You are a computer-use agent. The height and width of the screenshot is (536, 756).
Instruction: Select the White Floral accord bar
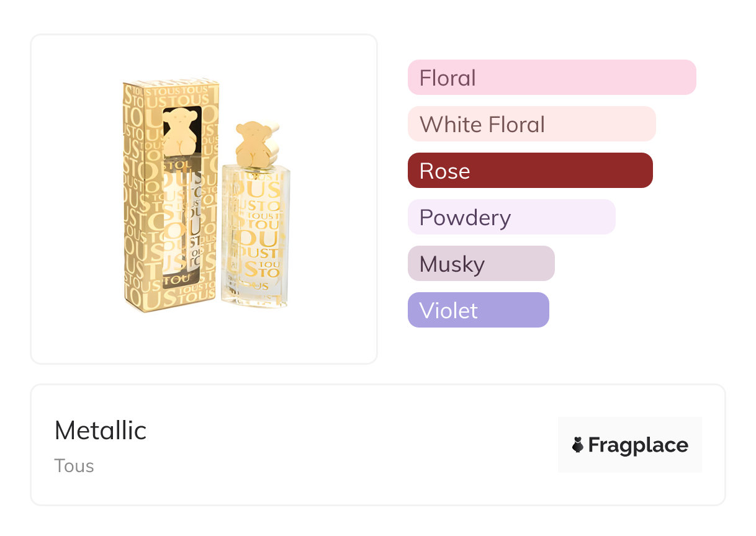coord(531,124)
